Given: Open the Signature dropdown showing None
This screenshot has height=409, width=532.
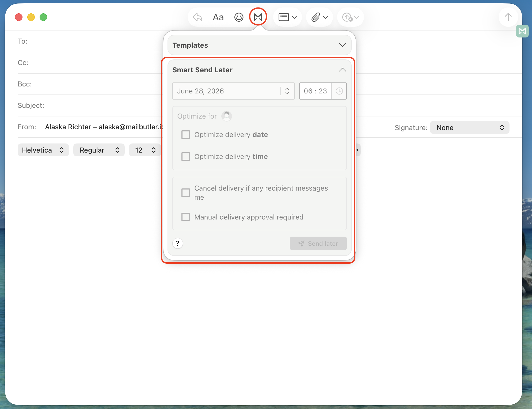Looking at the screenshot, I should (470, 128).
